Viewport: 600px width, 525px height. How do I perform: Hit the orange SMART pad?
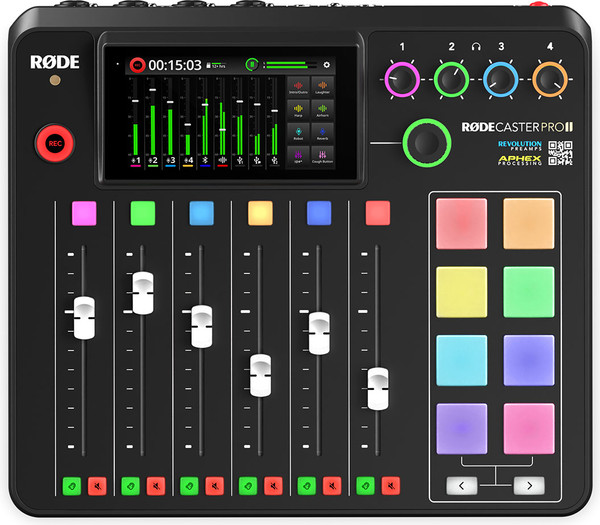tap(529, 224)
